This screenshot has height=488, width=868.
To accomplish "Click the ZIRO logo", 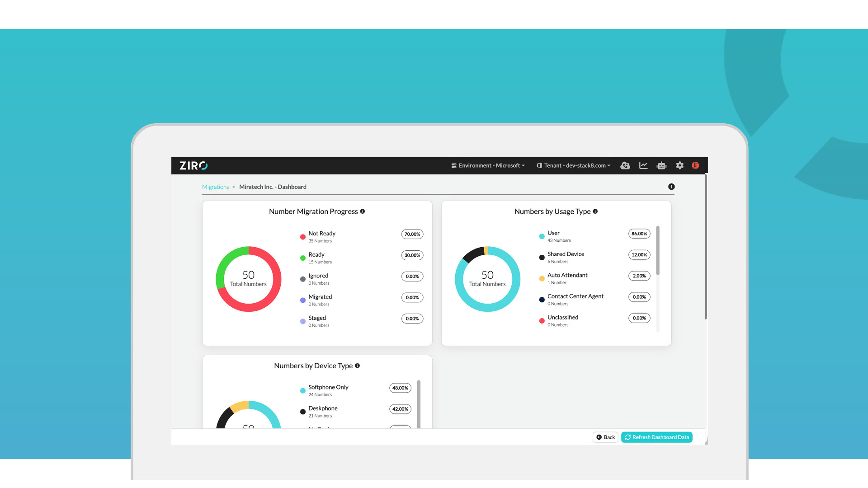I will 193,166.
